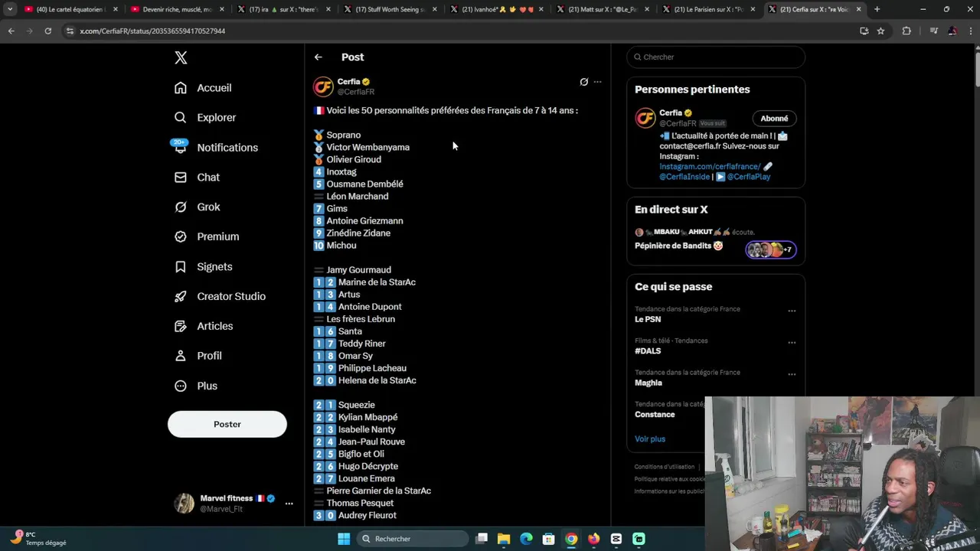Click the taskbar Rechercher search box
980x551 pixels.
click(x=413, y=539)
